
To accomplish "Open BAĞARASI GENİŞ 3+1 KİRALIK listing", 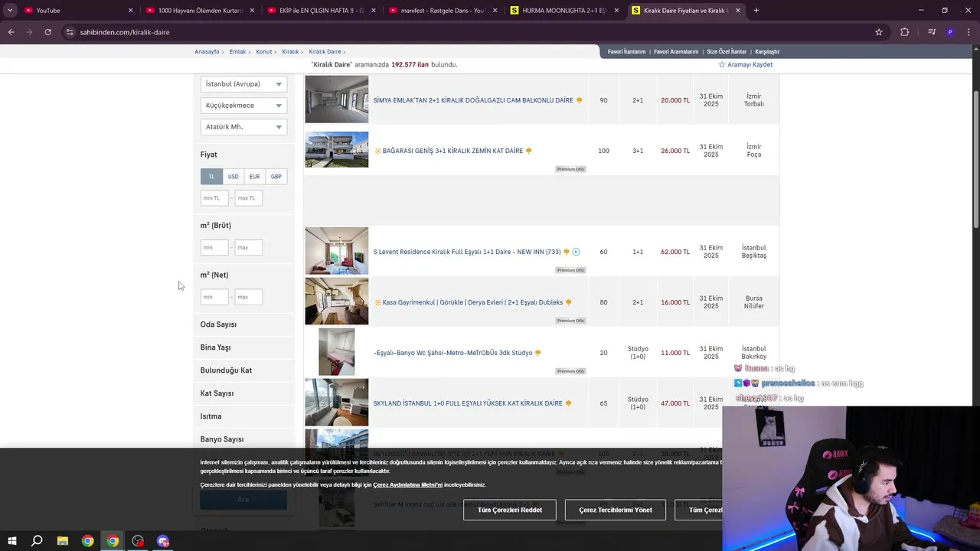I will (x=452, y=151).
